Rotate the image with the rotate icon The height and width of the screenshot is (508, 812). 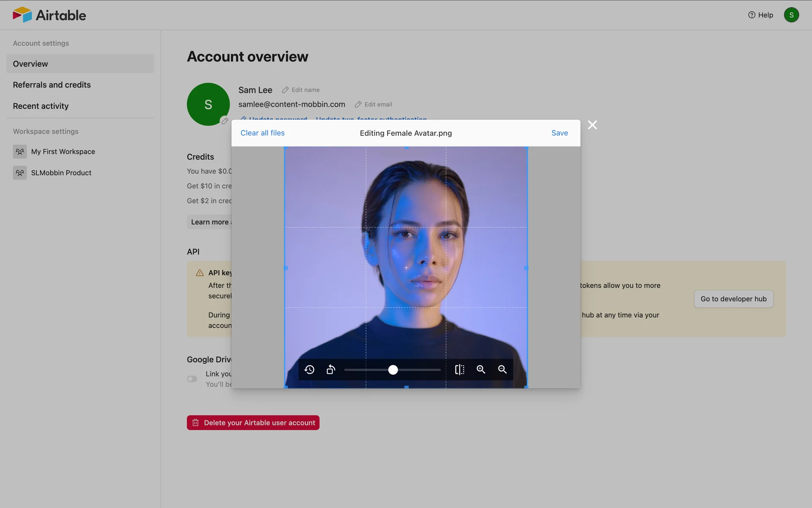click(x=331, y=370)
